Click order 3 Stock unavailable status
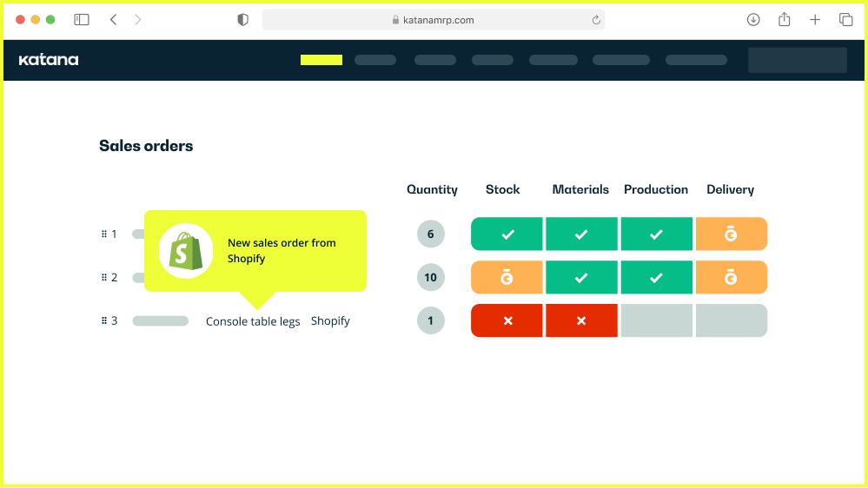Viewport: 868px width, 488px height. [507, 320]
